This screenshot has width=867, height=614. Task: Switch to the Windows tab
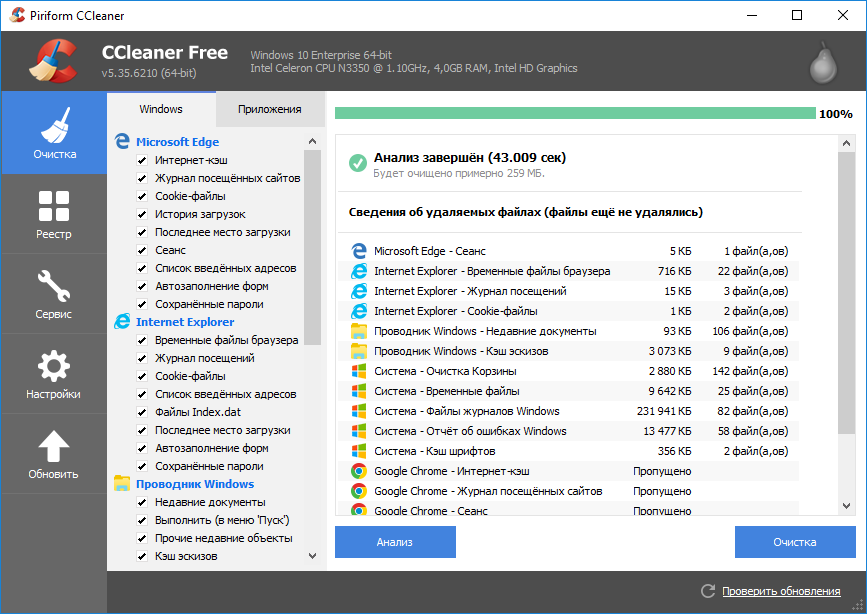[x=161, y=109]
